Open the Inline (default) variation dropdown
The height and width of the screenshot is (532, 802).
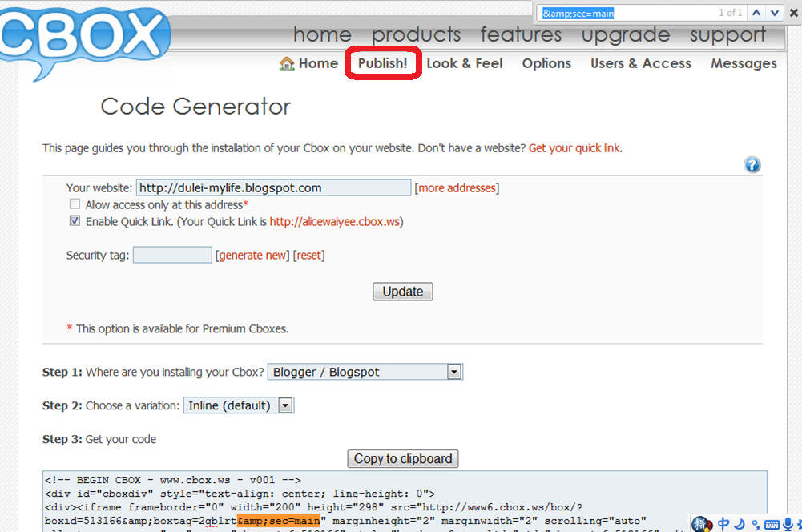click(238, 405)
